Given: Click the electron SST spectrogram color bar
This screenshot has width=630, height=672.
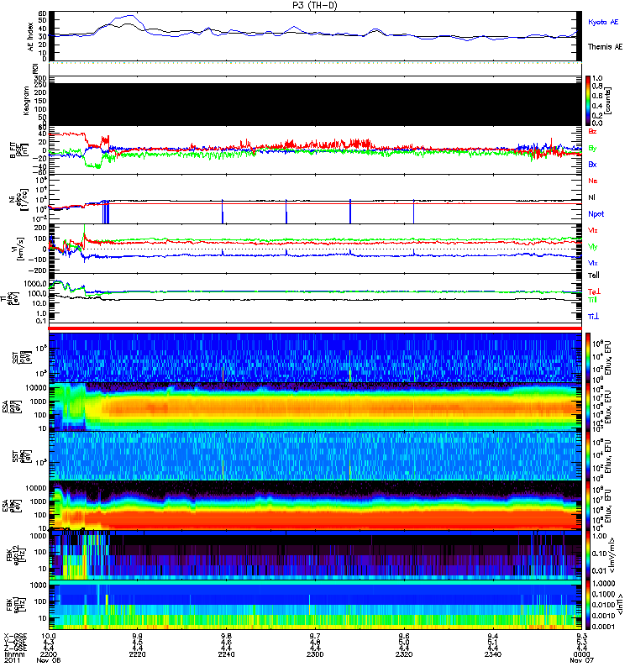Looking at the screenshot, I should 588,456.
